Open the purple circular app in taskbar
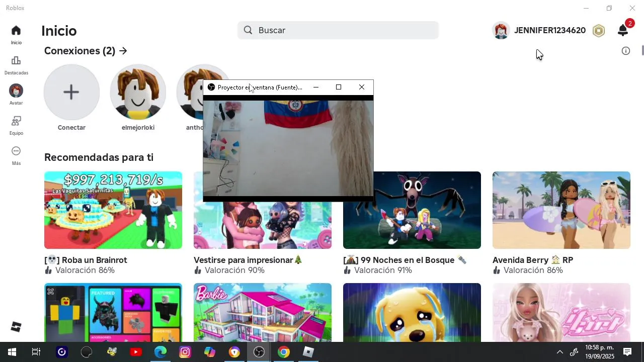Image resolution: width=644 pixels, height=362 pixels. click(62, 352)
